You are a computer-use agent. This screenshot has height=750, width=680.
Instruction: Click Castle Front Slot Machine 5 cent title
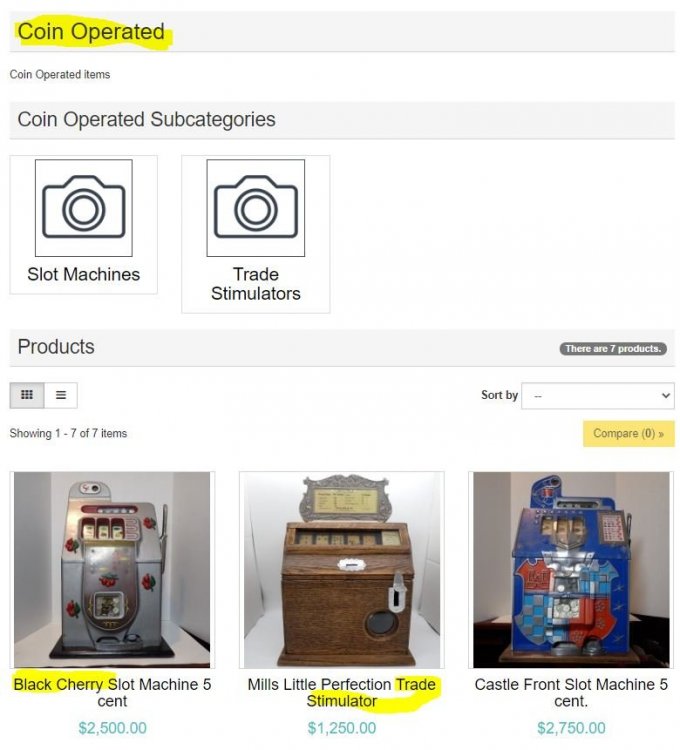point(571,693)
